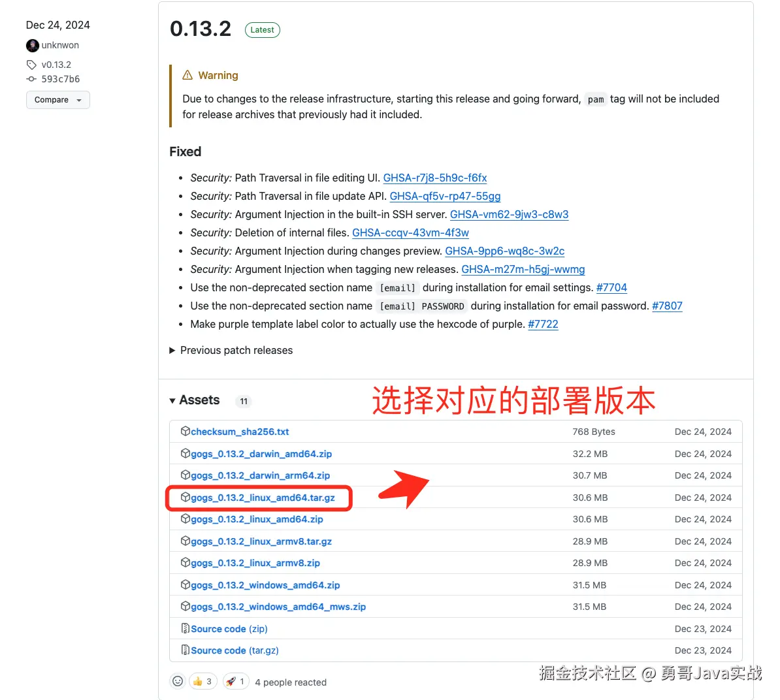Download Source code (tar.gz)
This screenshot has width=780, height=700.
[235, 650]
